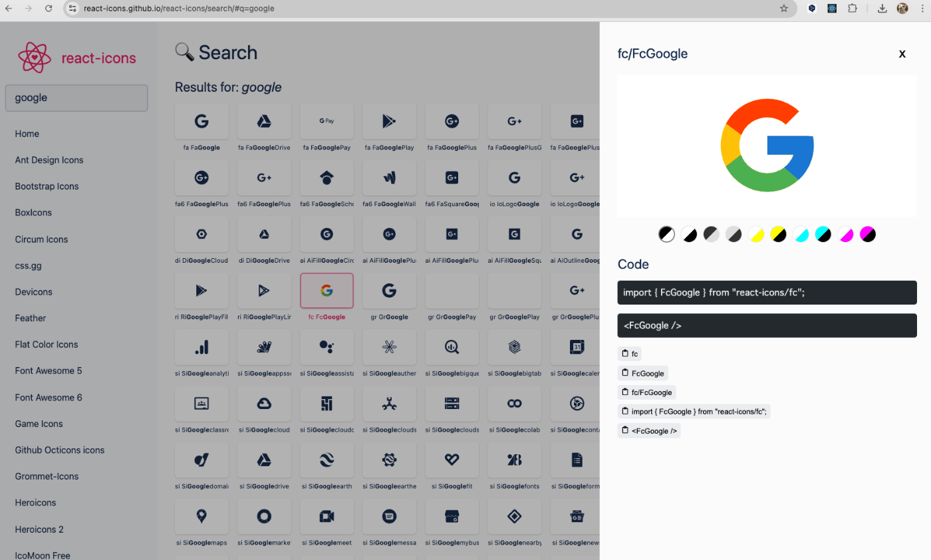
Task: Open the si Google Classroom icon card
Action: (201, 404)
